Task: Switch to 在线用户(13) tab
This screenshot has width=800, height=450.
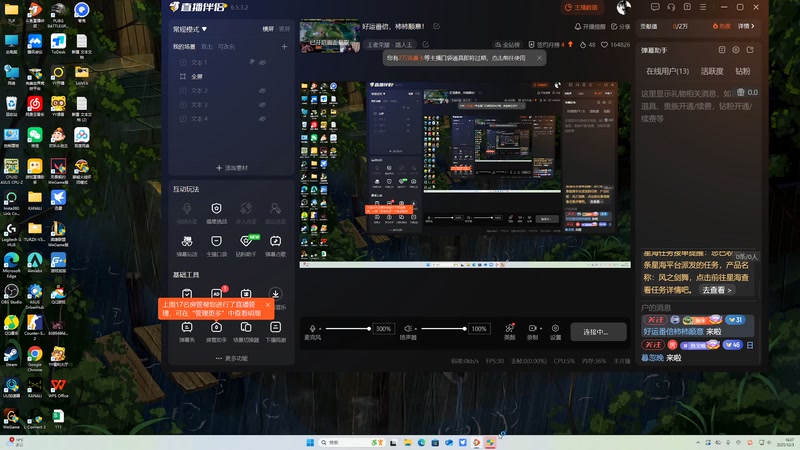Action: tap(667, 71)
